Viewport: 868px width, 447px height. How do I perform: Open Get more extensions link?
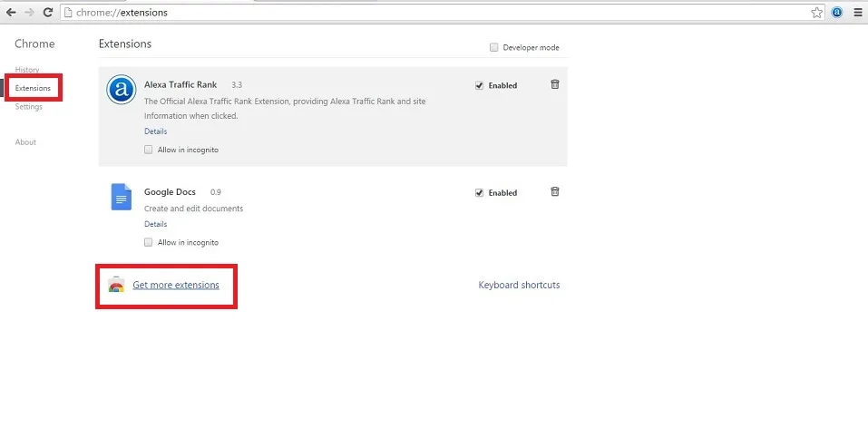(175, 285)
